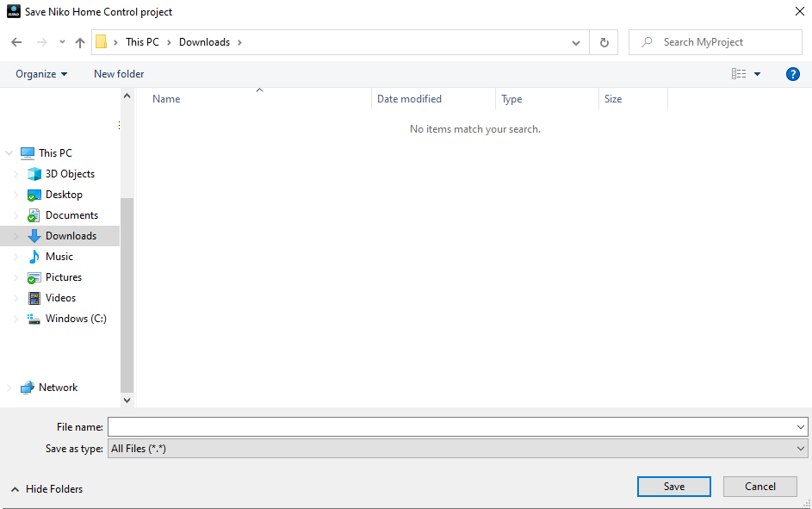
Task: Refresh the Downloads folder view
Action: click(604, 42)
